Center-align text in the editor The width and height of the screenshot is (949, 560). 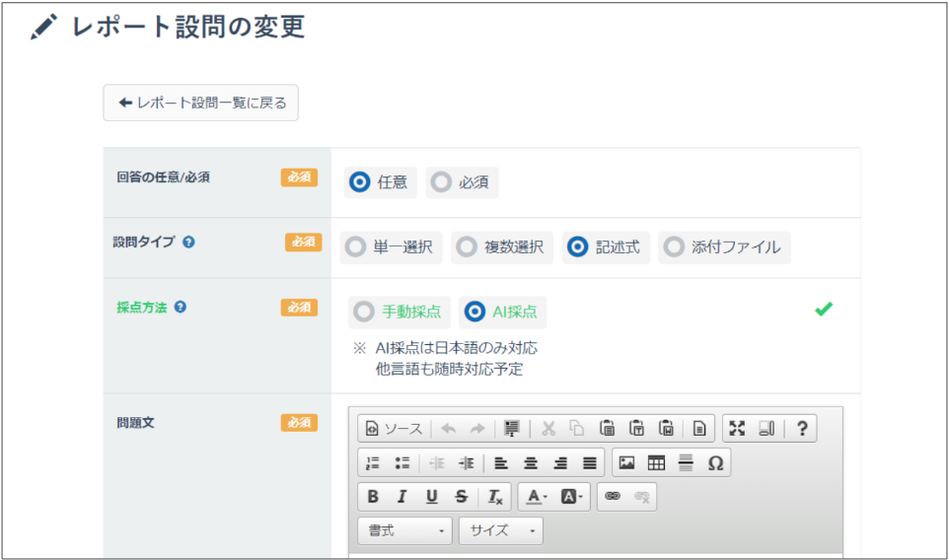tap(531, 463)
